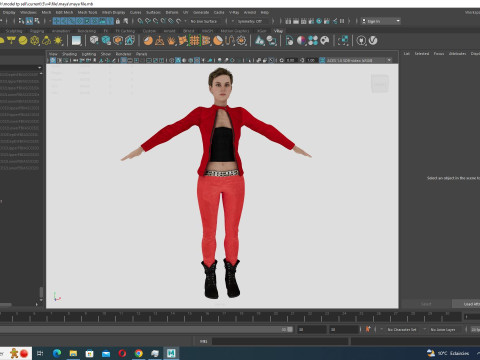Open File Explorer from the taskbar

point(73,353)
